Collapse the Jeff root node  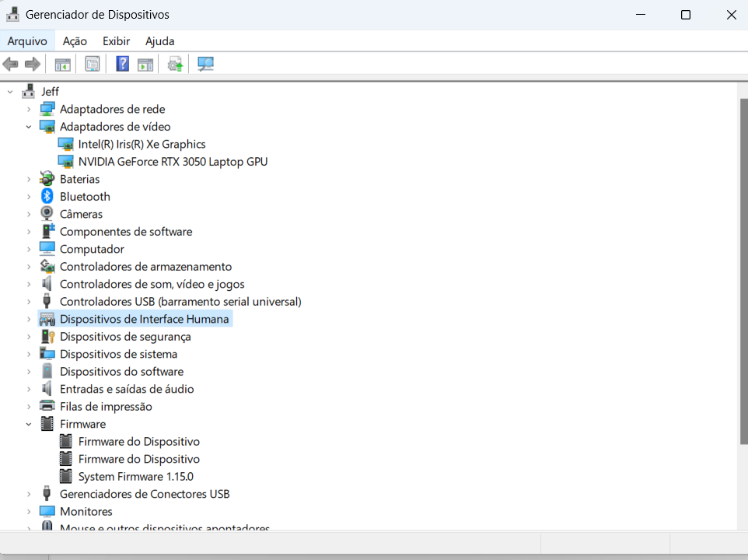pos(10,92)
